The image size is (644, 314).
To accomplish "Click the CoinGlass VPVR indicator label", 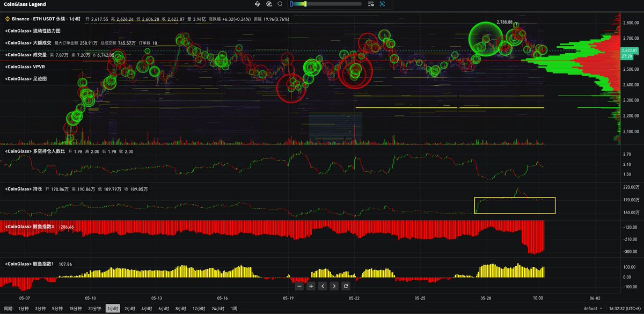I will (25, 67).
